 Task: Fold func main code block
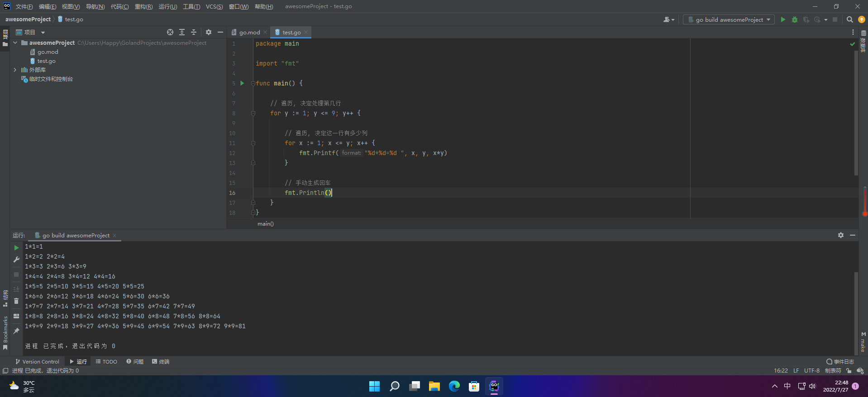pyautogui.click(x=253, y=83)
